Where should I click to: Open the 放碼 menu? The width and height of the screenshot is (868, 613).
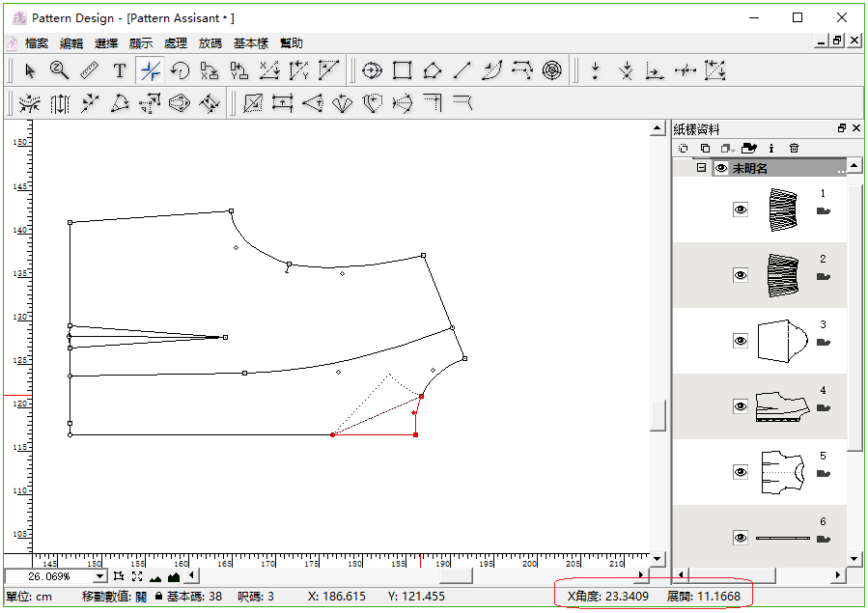[x=210, y=43]
